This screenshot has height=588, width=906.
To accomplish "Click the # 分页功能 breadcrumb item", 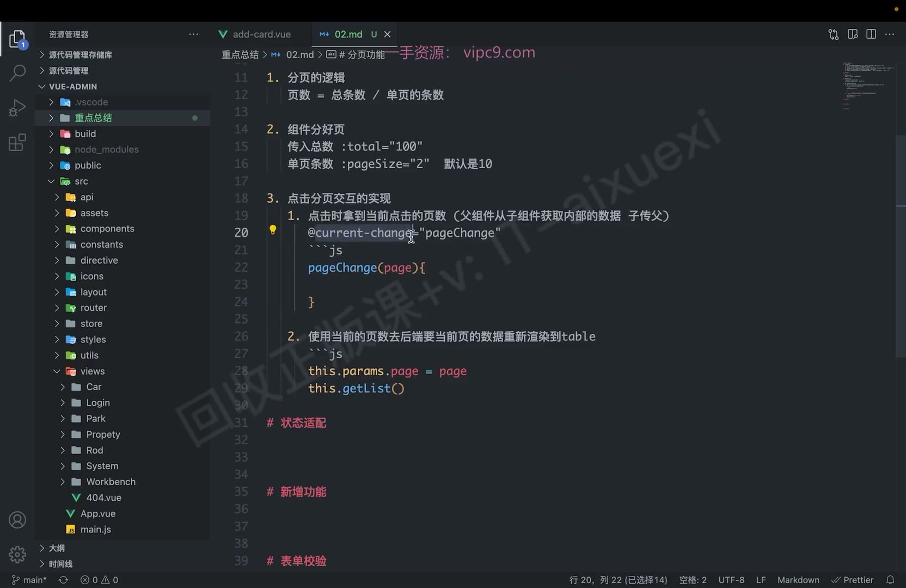I will point(356,54).
